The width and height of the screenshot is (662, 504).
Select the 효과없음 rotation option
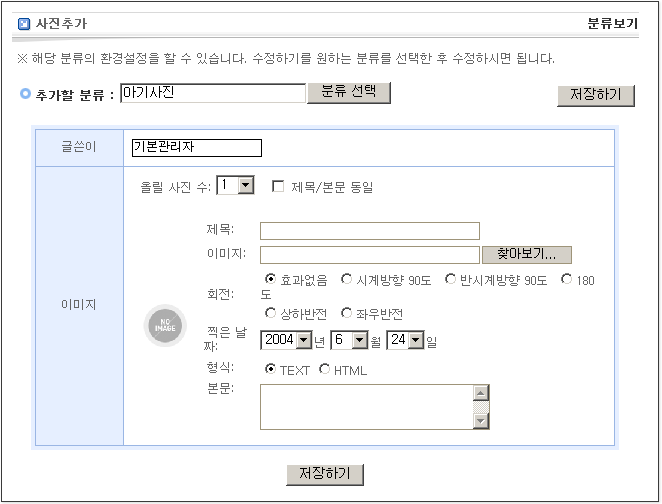pyautogui.click(x=270, y=280)
